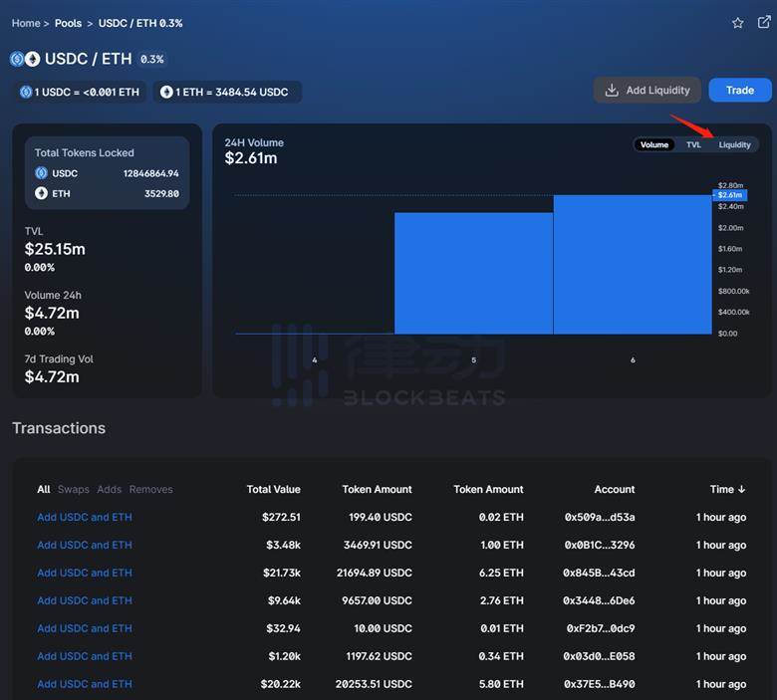
Task: Open Add USDC and ETH for $3.48k
Action: tap(85, 545)
